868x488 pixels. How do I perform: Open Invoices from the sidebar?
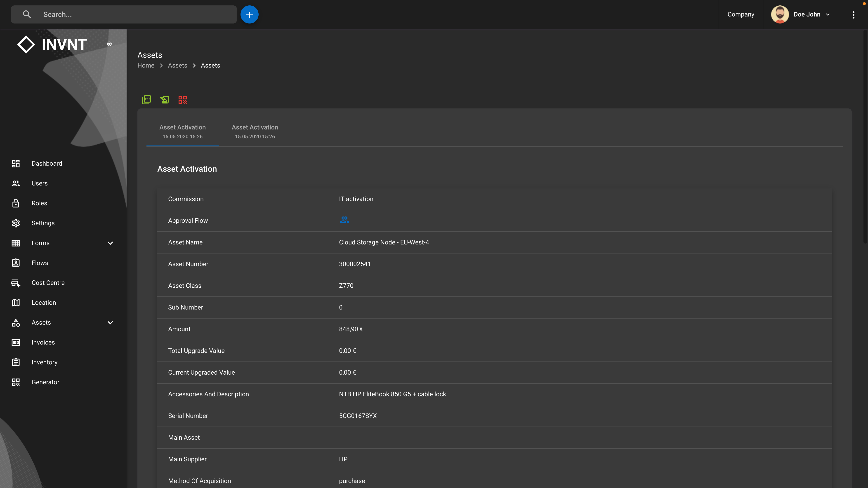click(43, 343)
